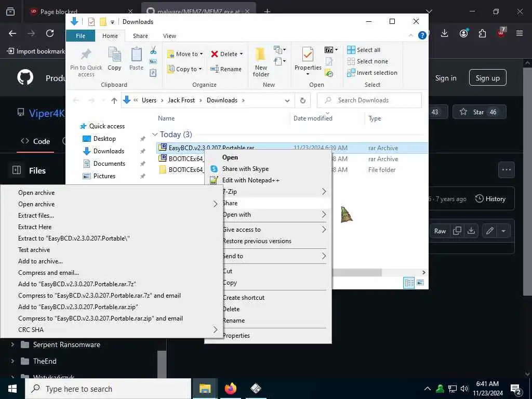Click GitHub download raw file icon
This screenshot has width=532, height=399.
point(471,231)
